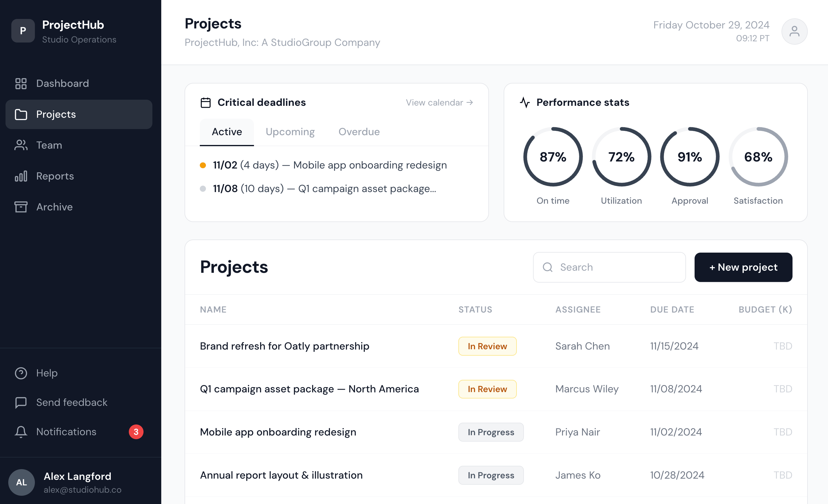Open the Help question mark icon
Image resolution: width=828 pixels, height=504 pixels.
(x=21, y=373)
